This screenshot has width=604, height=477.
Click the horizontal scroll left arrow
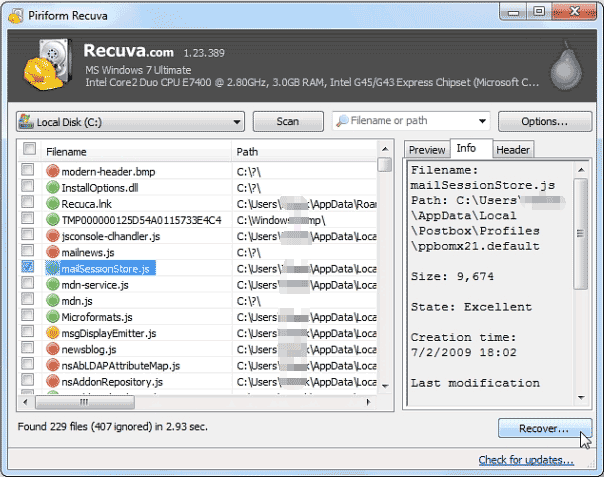(25, 402)
